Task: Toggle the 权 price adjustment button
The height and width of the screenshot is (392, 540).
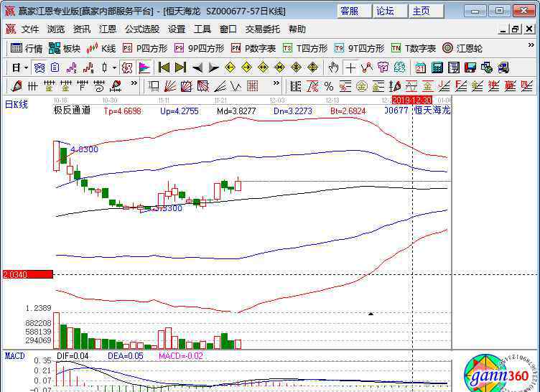Action: click(127, 67)
